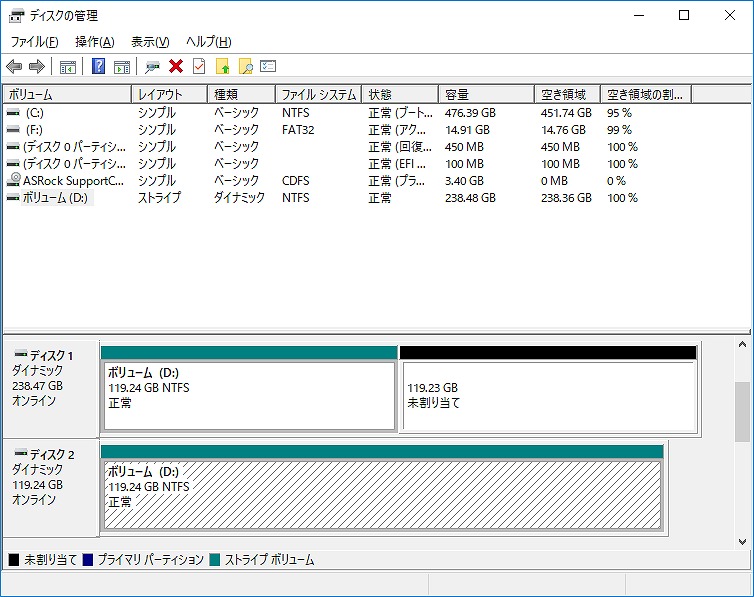This screenshot has height=597, width=754.
Task: Click the drive icon next to ボリューム (D:)
Action: click(x=13, y=198)
